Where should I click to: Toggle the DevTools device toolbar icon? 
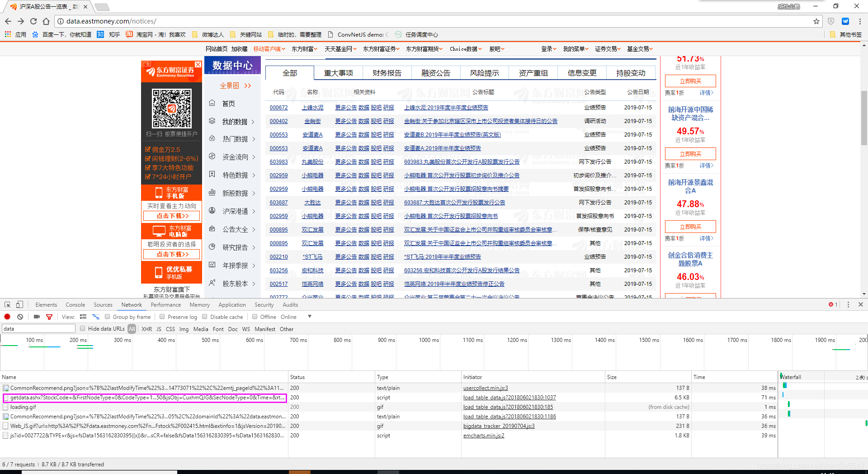click(x=19, y=305)
